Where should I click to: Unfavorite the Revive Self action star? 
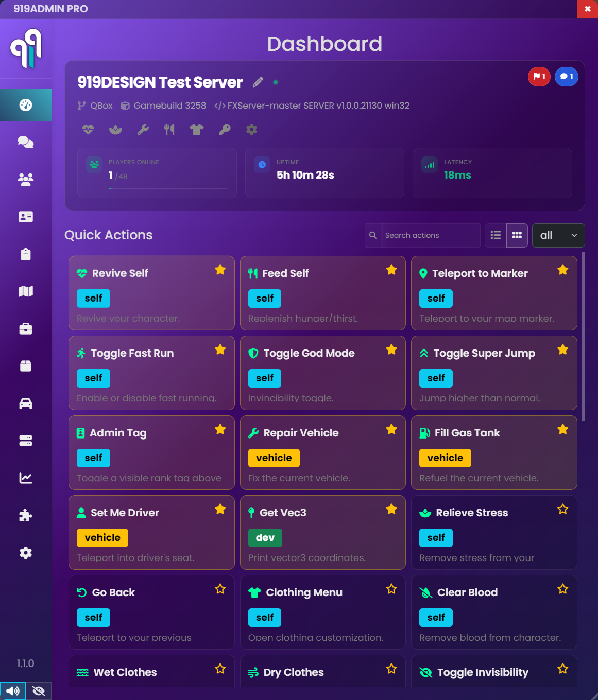click(x=220, y=269)
